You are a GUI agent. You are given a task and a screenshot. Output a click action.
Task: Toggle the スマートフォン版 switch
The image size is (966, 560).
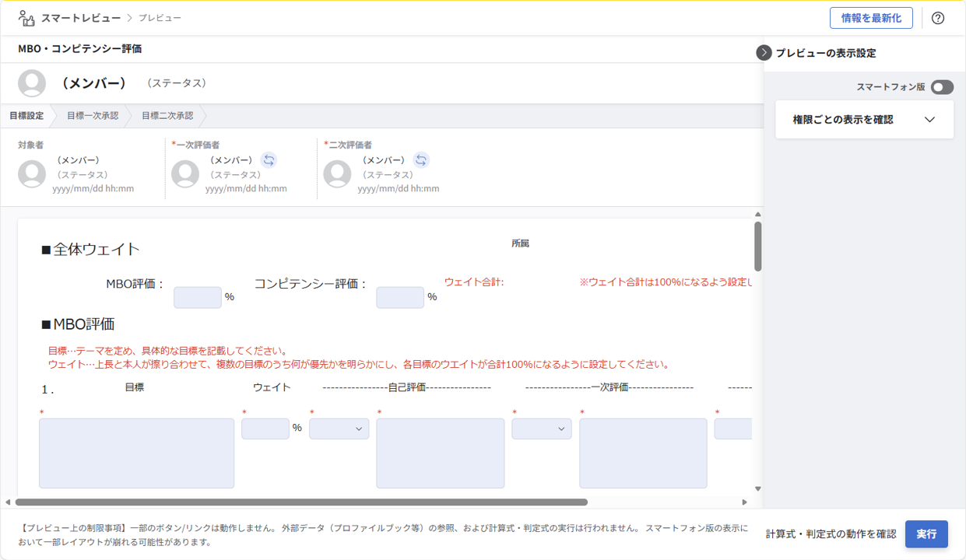942,87
